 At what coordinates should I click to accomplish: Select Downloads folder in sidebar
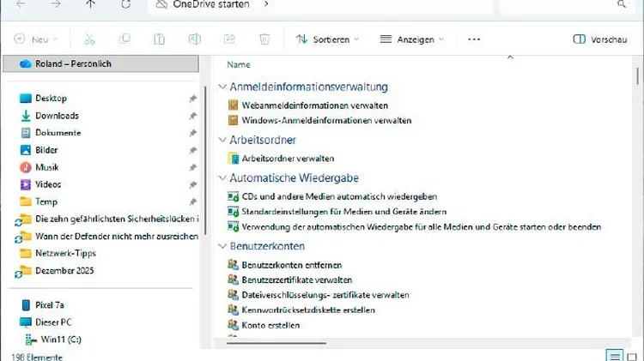click(x=57, y=116)
